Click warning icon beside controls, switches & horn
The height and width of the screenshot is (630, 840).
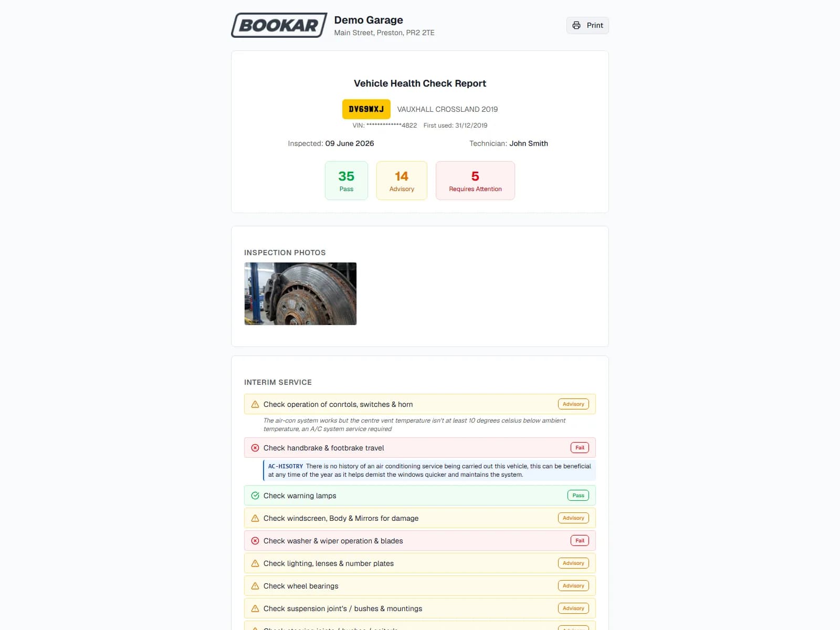tap(255, 404)
